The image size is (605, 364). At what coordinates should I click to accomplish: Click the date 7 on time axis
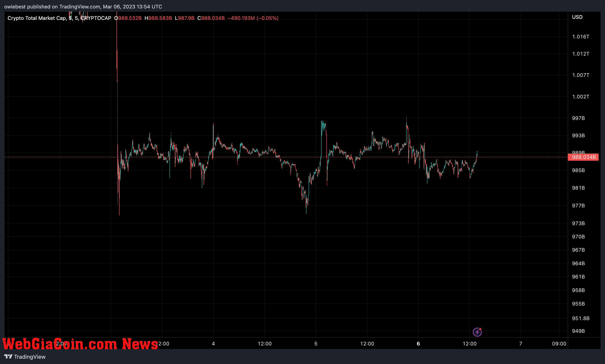click(x=520, y=344)
